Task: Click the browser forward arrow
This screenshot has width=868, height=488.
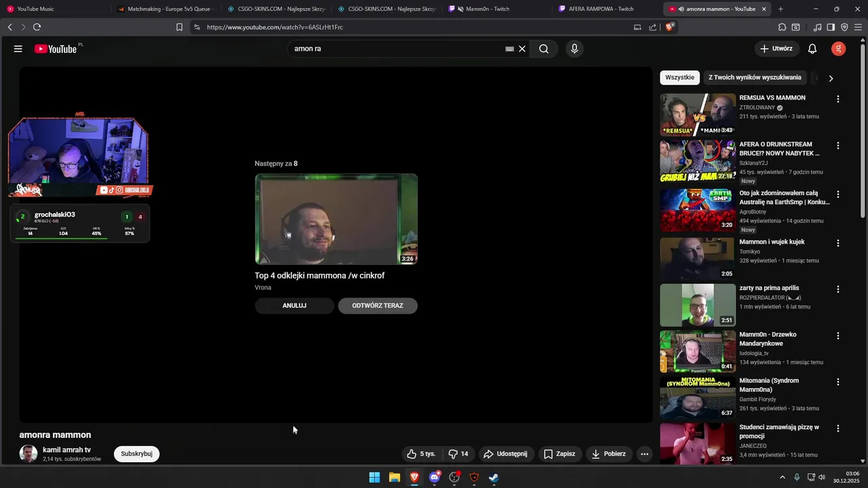Action: pyautogui.click(x=23, y=27)
